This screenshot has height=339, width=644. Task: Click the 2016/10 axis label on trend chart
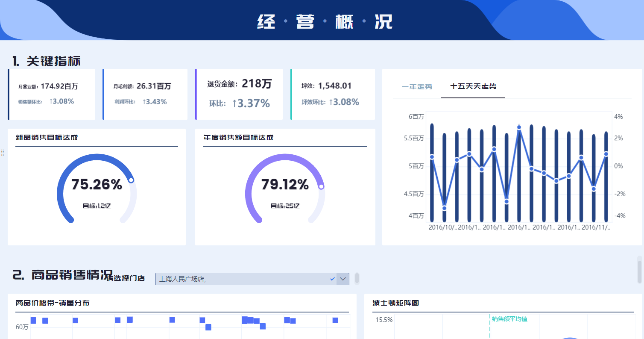click(x=442, y=228)
